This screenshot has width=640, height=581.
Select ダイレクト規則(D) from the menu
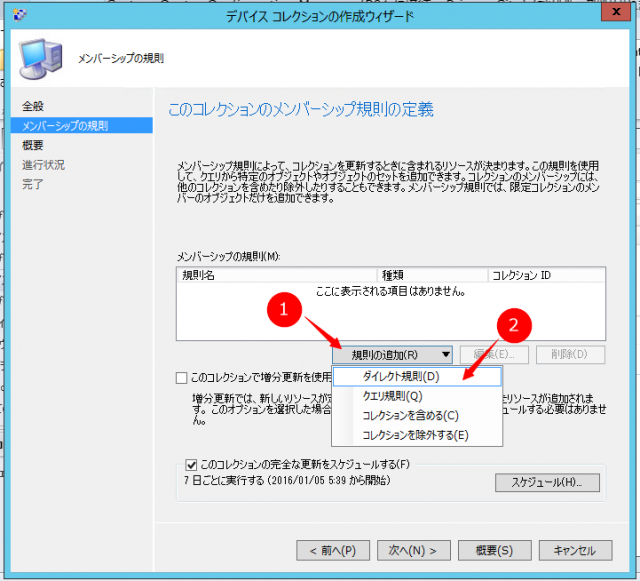click(400, 377)
